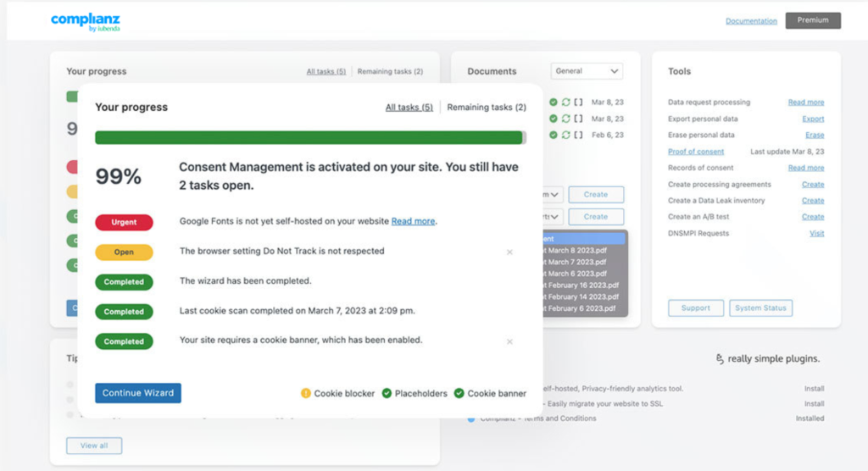
Task: Dismiss the Do Not Track task
Action: click(x=509, y=252)
